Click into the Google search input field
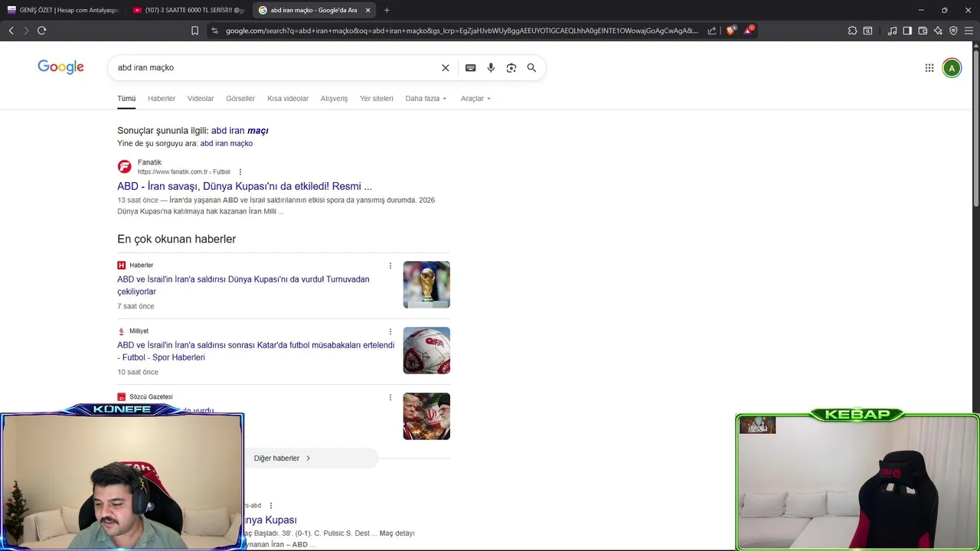This screenshot has height=551, width=980. (x=276, y=67)
